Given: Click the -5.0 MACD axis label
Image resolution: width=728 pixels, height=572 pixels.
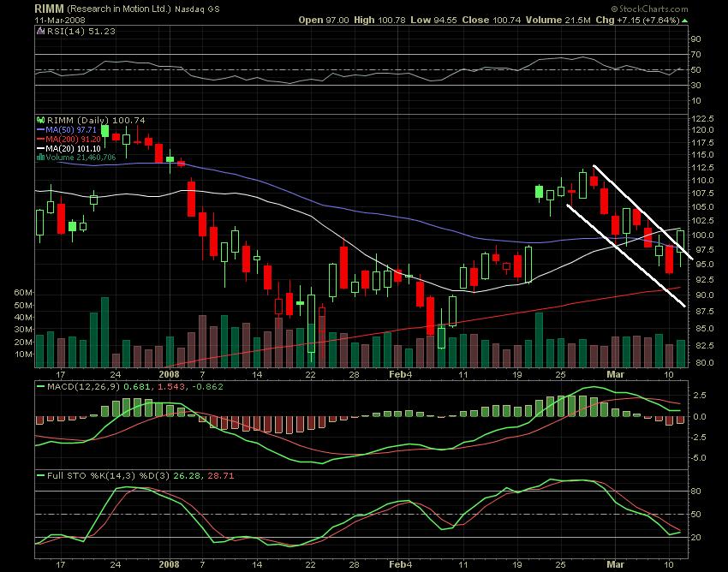Looking at the screenshot, I should click(x=699, y=458).
